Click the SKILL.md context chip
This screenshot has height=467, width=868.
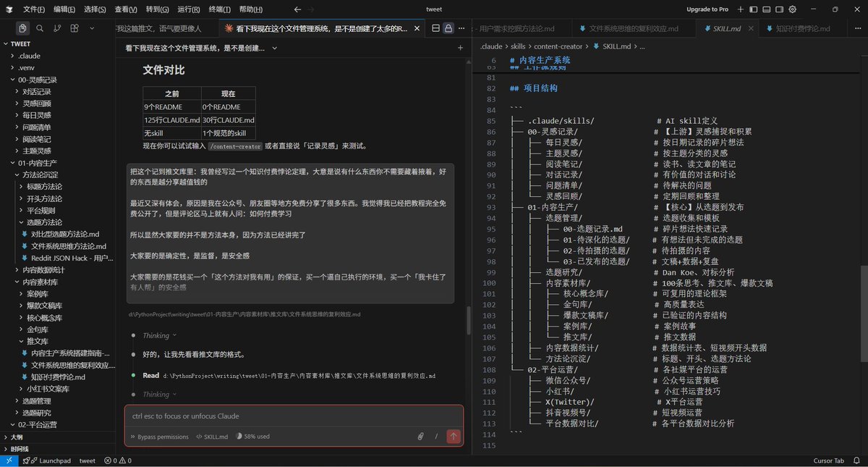[211, 437]
